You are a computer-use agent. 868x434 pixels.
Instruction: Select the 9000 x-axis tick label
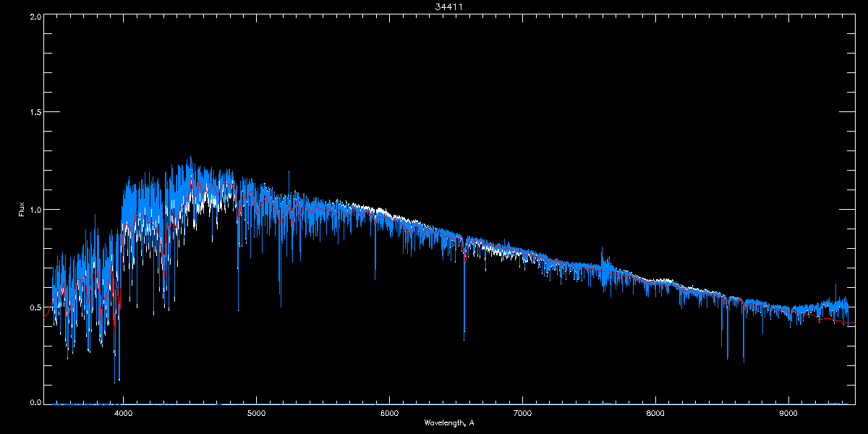click(788, 414)
